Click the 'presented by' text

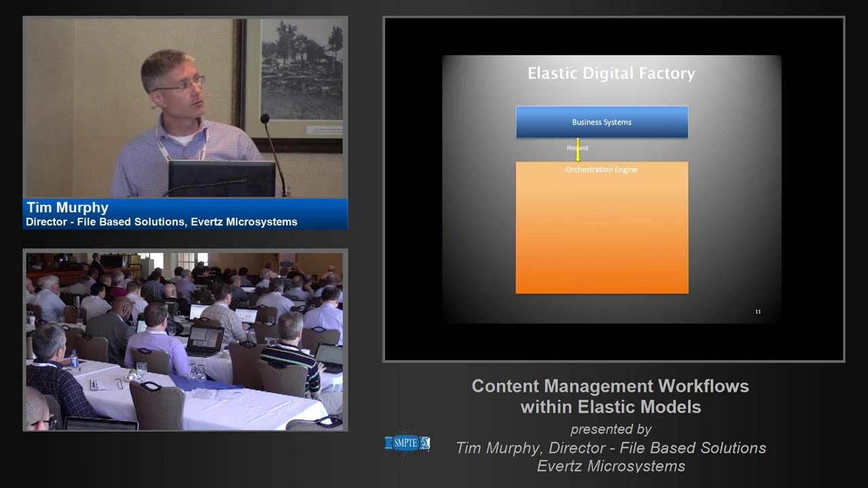(x=611, y=429)
